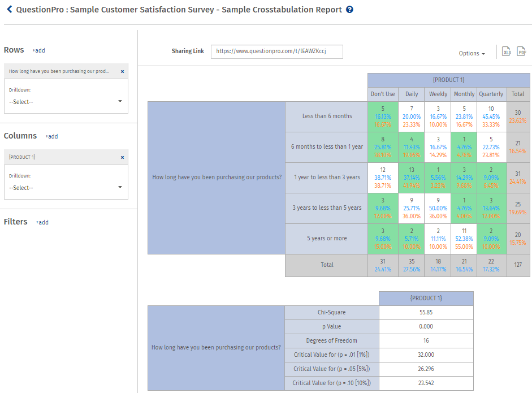Click the back arrow beside QuestionPro title

coord(9,10)
